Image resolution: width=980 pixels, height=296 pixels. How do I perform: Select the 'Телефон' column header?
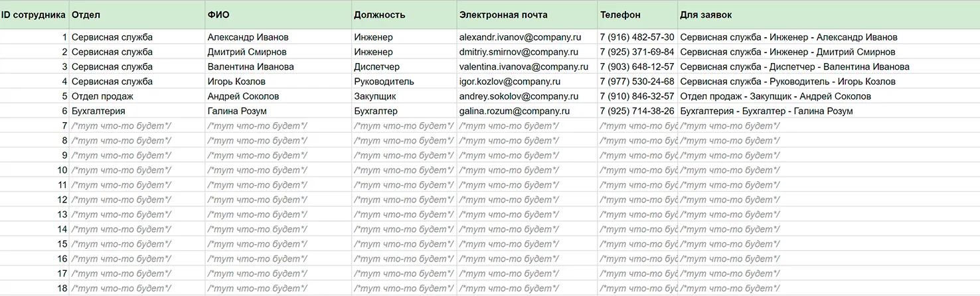point(637,15)
